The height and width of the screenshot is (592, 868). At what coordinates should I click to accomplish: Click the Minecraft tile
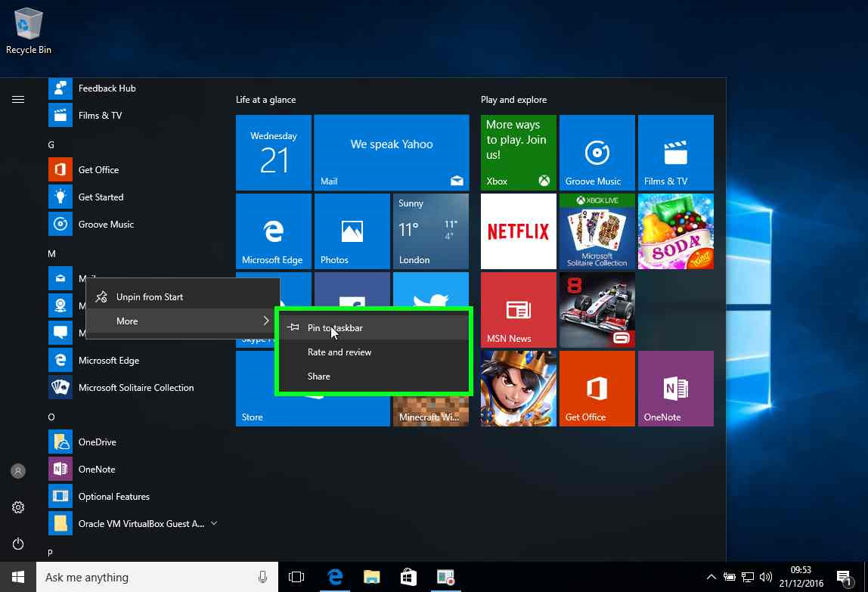tap(431, 411)
